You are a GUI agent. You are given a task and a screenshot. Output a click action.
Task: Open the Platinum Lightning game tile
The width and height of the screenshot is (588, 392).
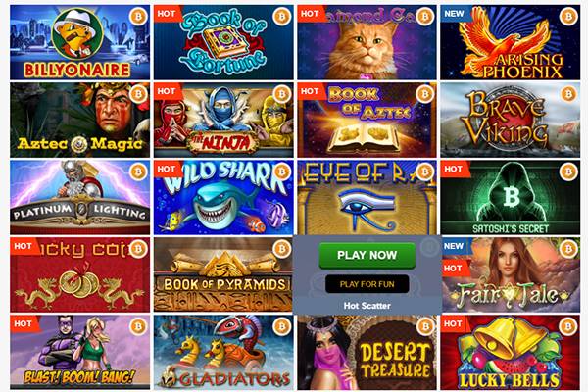80,198
